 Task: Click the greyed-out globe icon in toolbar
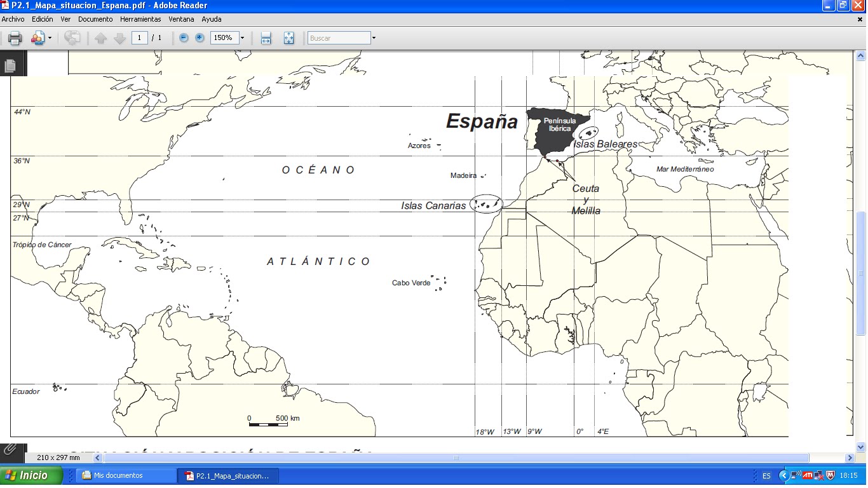[72, 38]
